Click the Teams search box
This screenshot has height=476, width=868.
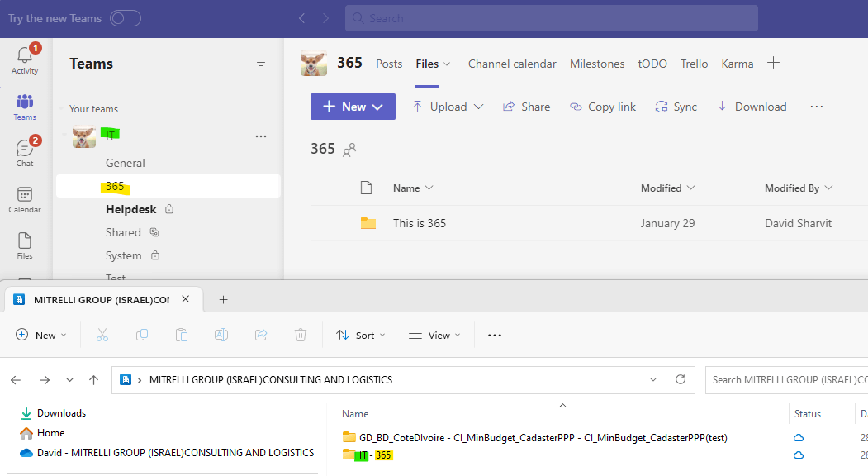click(x=552, y=18)
